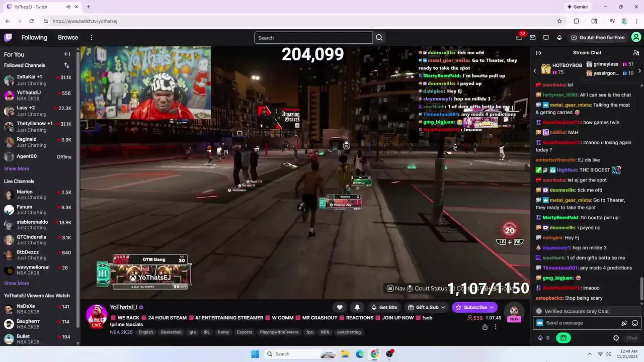Select the English tag
The image size is (644, 362).
(146, 332)
